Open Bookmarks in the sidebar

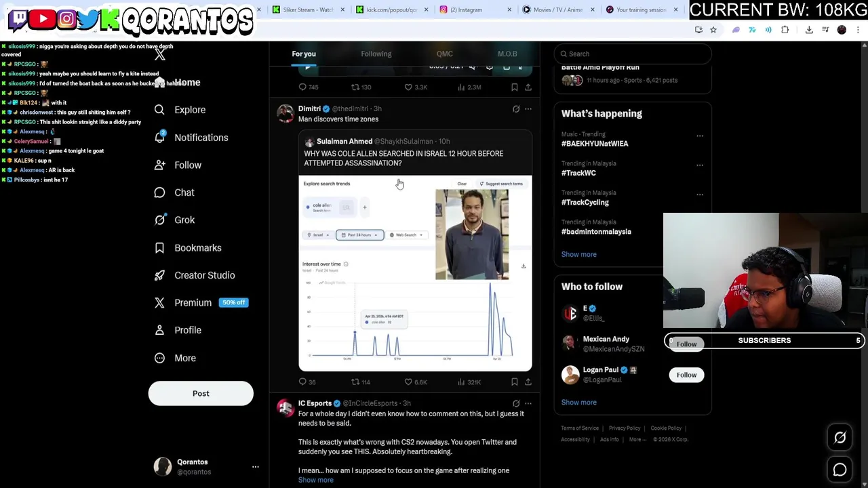click(188, 248)
